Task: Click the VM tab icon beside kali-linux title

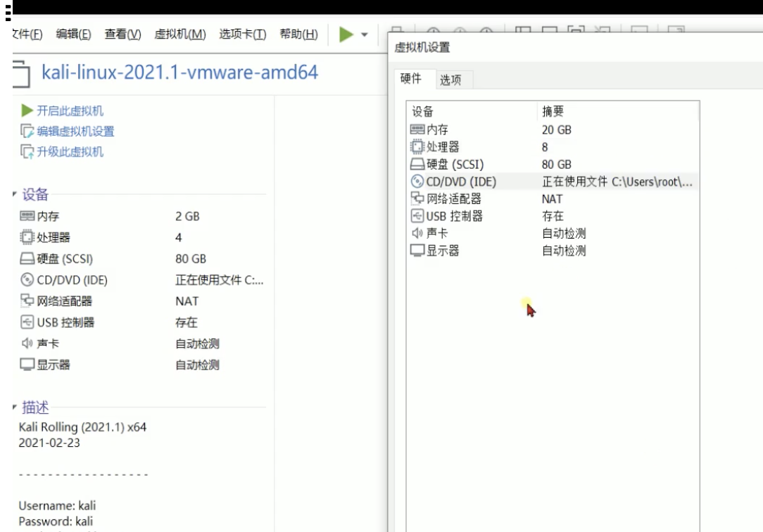Action: click(x=21, y=74)
